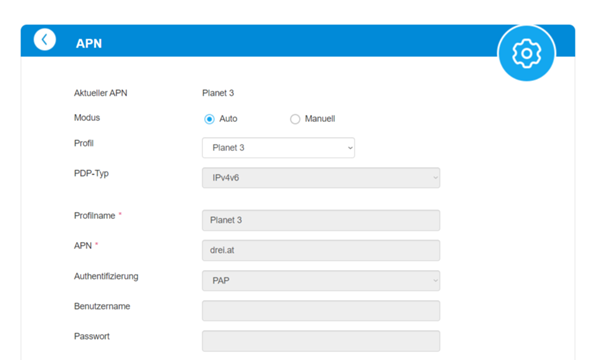This screenshot has width=590, height=360.
Task: Click the Profilname input field
Action: click(321, 220)
